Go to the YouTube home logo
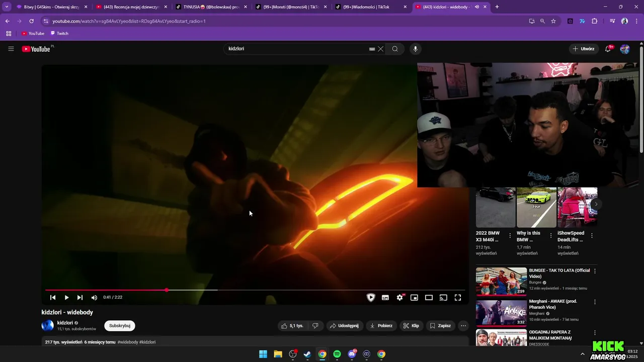Image resolution: width=644 pixels, height=362 pixels. click(36, 49)
